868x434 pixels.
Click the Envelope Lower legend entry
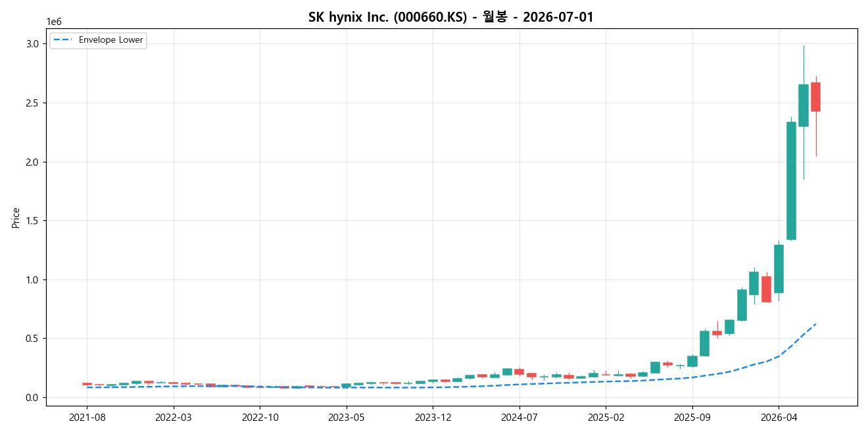coord(98,40)
